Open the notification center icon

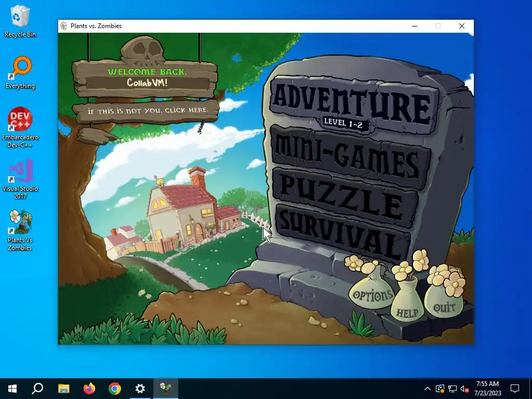click(515, 389)
